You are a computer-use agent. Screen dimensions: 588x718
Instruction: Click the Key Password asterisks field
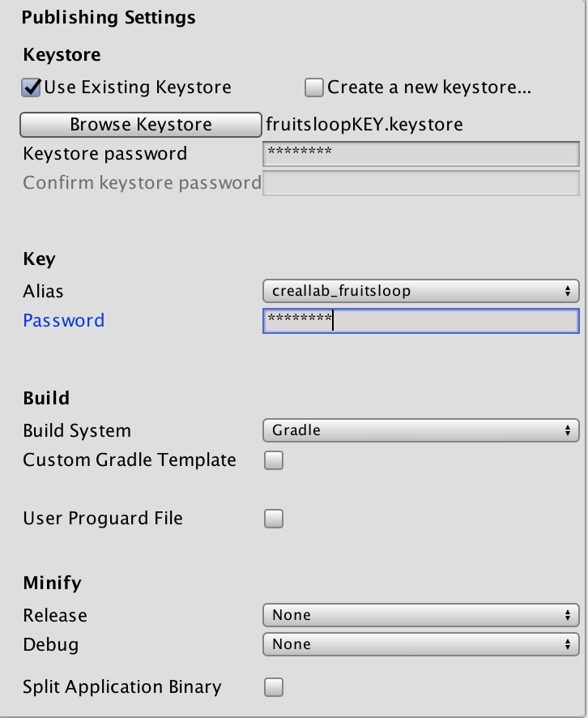(421, 321)
